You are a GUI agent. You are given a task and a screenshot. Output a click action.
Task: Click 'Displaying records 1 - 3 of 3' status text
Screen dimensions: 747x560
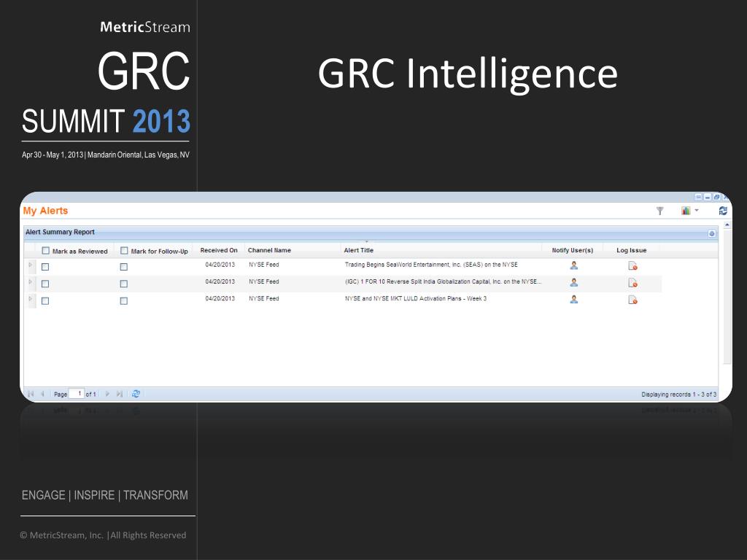[x=679, y=394]
